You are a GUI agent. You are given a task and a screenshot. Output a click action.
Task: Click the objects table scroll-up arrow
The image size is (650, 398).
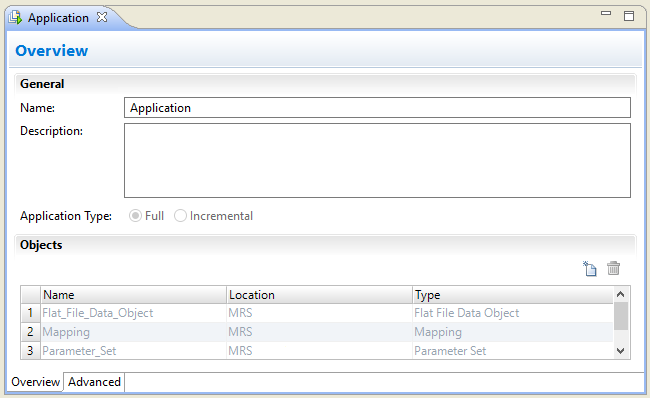(x=621, y=294)
